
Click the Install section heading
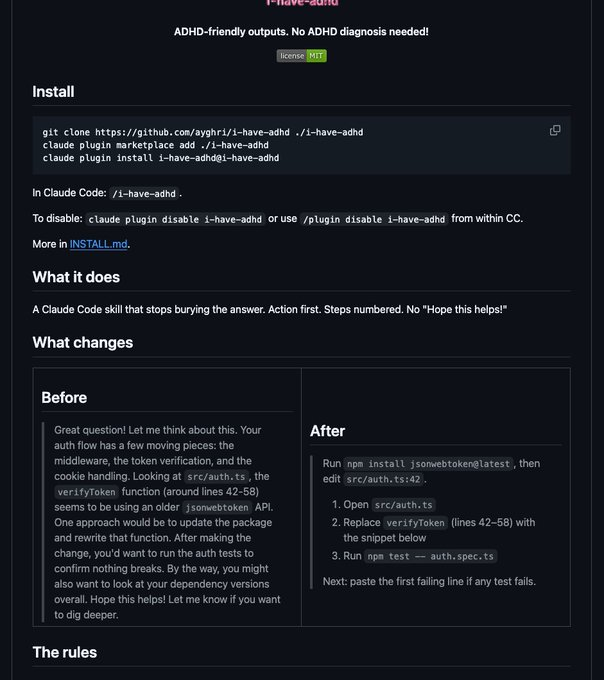(53, 92)
